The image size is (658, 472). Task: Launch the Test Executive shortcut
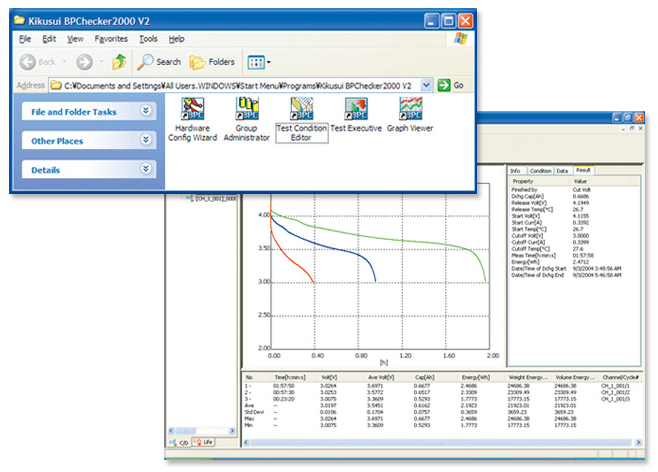pos(355,118)
